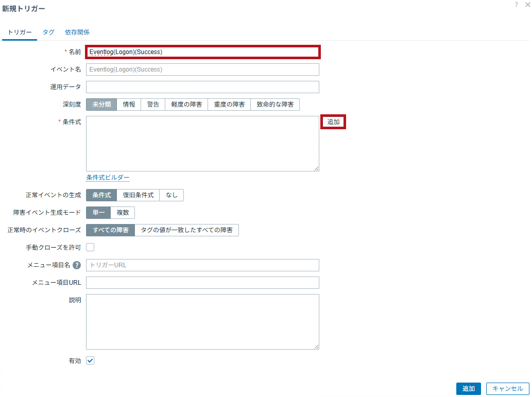Screen dimensions: 532x397
Task: Open the 条件式ビルダー link
Action: [x=108, y=178]
